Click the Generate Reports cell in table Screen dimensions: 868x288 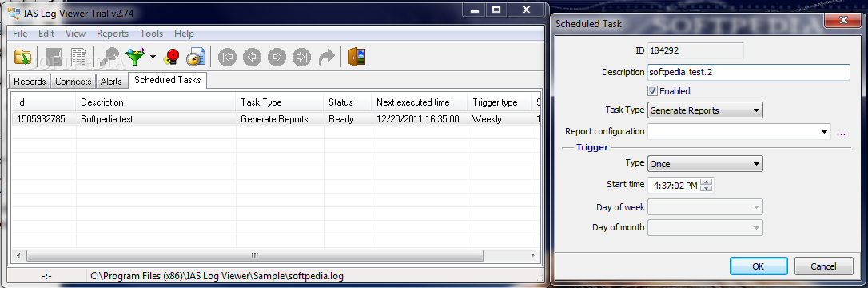280,118
